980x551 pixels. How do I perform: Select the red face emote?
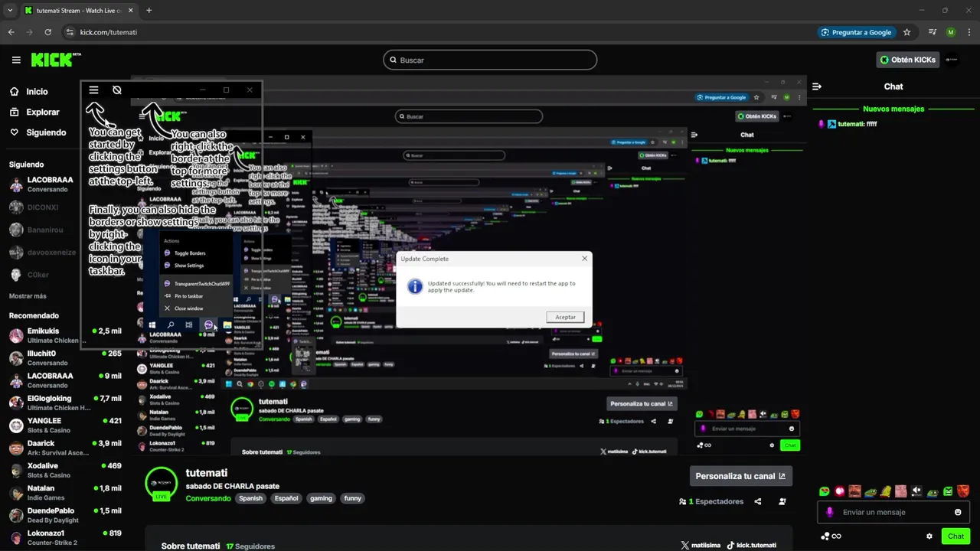[963, 491]
